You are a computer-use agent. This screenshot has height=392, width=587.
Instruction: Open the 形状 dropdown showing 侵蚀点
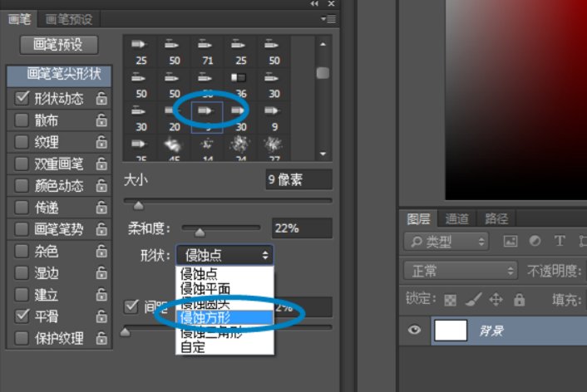click(224, 256)
